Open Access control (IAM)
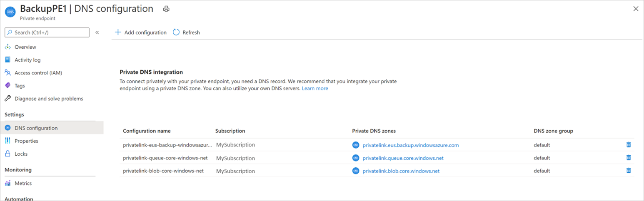 pyautogui.click(x=38, y=73)
